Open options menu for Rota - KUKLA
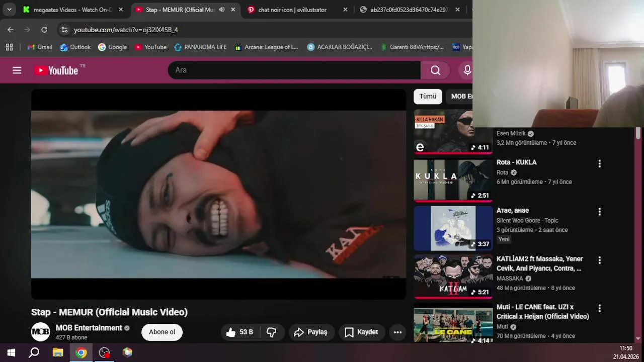Viewport: 644px width, 362px height. [599, 163]
